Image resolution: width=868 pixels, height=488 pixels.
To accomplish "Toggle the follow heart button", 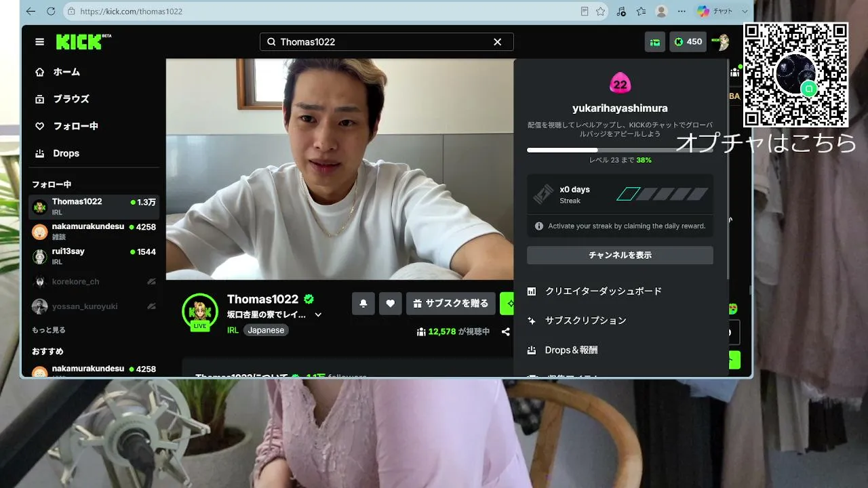I will point(390,304).
